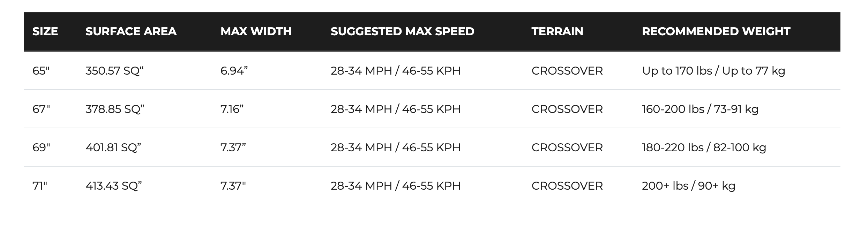Click the "Up to 170 lbs" weight cell
Screen dimensions: 868x228
click(713, 71)
